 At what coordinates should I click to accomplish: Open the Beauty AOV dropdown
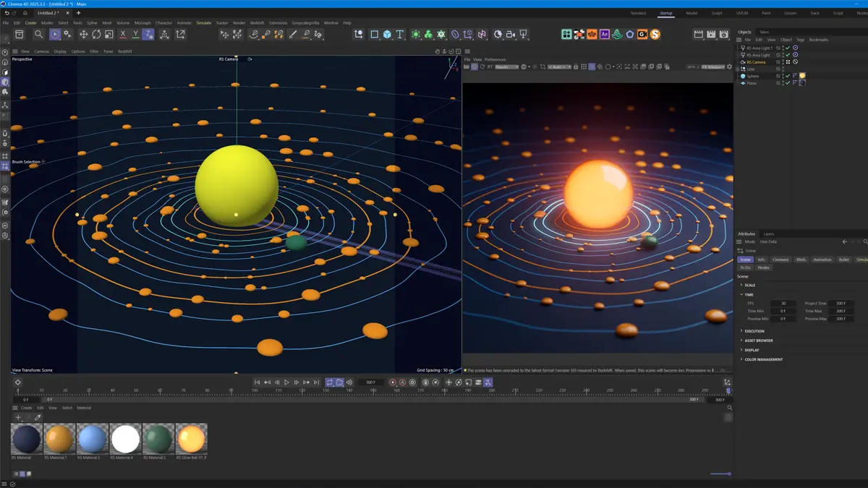tap(506, 67)
